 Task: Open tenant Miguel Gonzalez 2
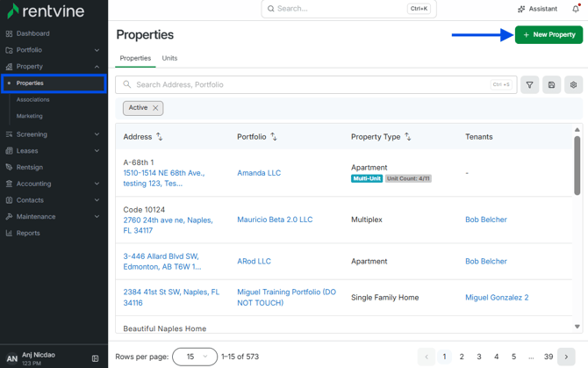[497, 298]
